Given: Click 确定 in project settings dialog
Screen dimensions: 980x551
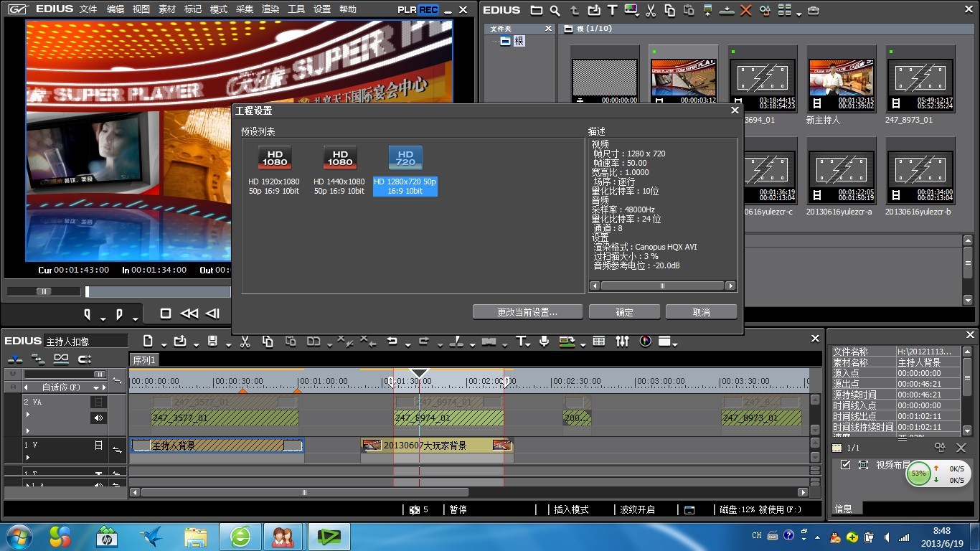Looking at the screenshot, I should [x=624, y=312].
